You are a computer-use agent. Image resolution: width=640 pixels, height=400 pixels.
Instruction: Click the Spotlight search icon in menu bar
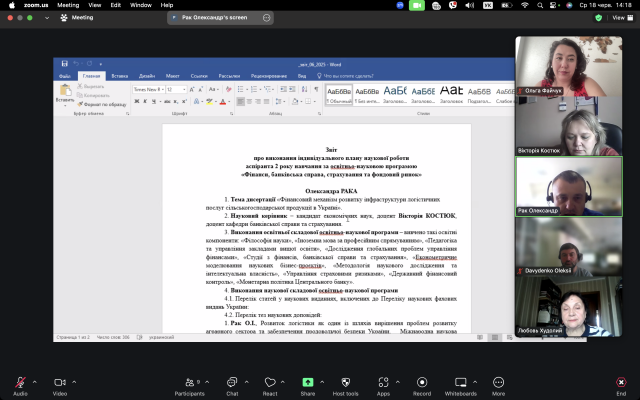540,5
